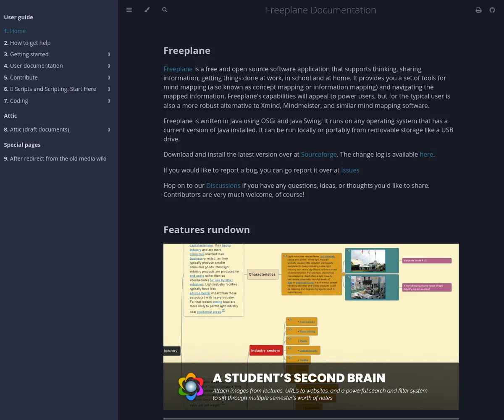Toggle the sidebar with hamburger icon
The height and width of the screenshot is (420, 504).
(x=129, y=10)
